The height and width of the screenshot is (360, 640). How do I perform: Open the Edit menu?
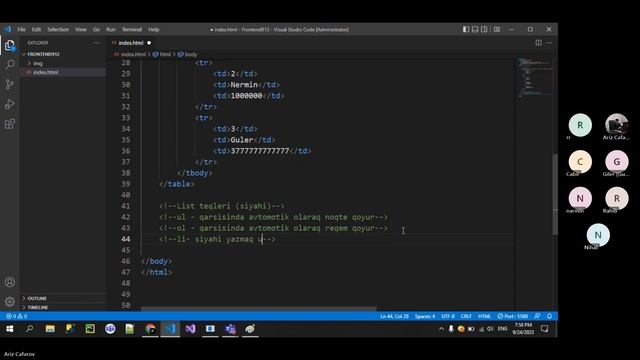(36, 29)
